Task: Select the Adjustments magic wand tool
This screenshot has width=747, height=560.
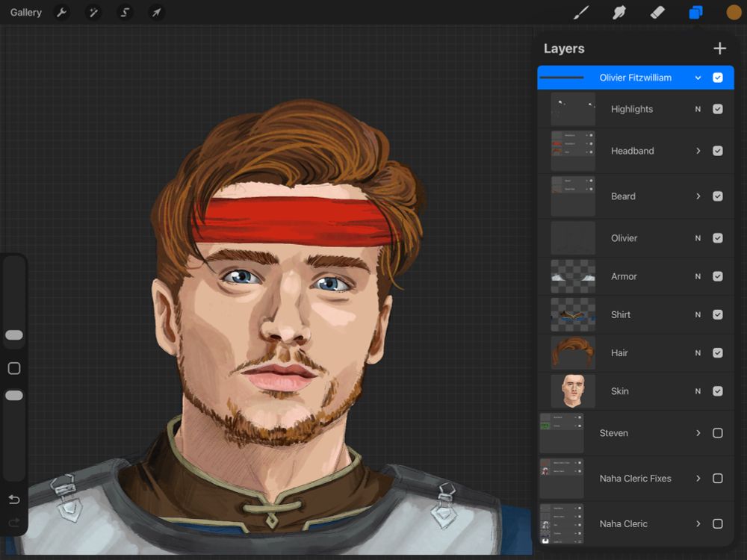Action: point(93,12)
